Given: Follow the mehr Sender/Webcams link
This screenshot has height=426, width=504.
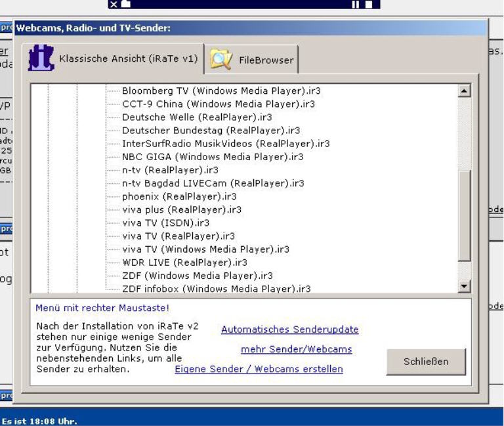Looking at the screenshot, I should (x=297, y=349).
